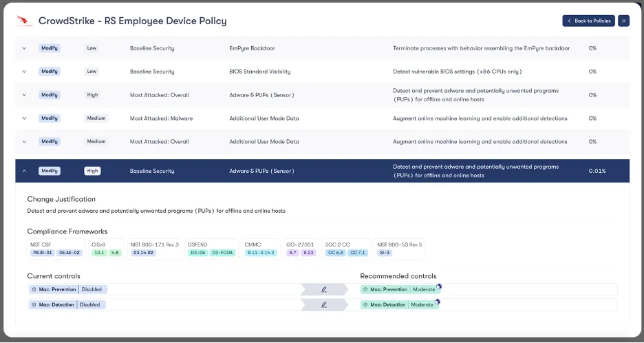Click the cube icon on current Mac: Prevention Disabled chip
Viewport: 644px width, 343px height.
click(x=34, y=289)
